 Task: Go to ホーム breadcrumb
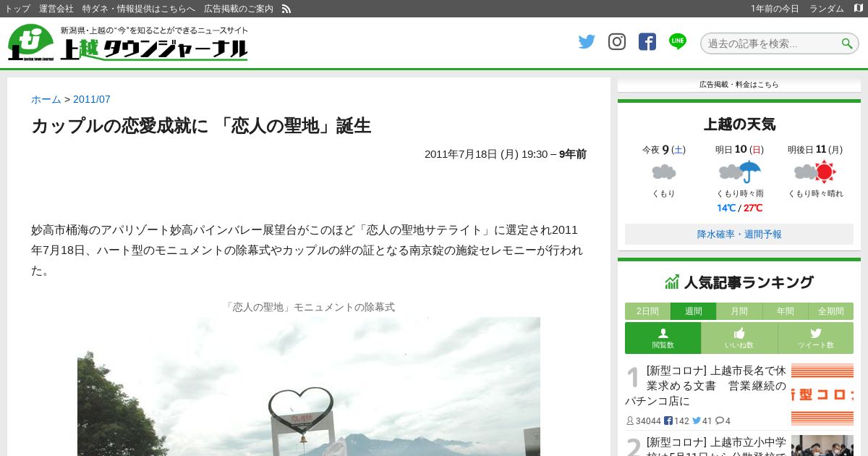pos(46,99)
